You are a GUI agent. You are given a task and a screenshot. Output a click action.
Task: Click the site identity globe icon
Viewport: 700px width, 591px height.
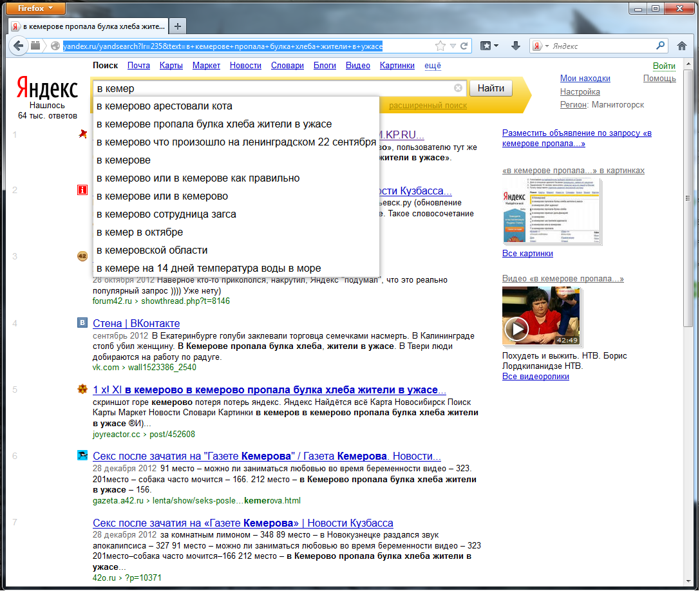(55, 46)
